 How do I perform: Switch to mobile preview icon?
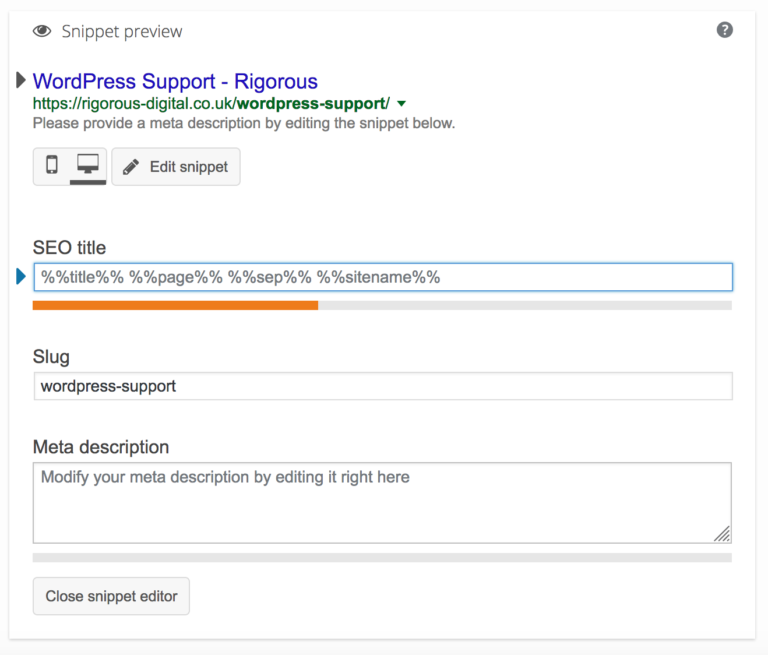click(x=51, y=165)
